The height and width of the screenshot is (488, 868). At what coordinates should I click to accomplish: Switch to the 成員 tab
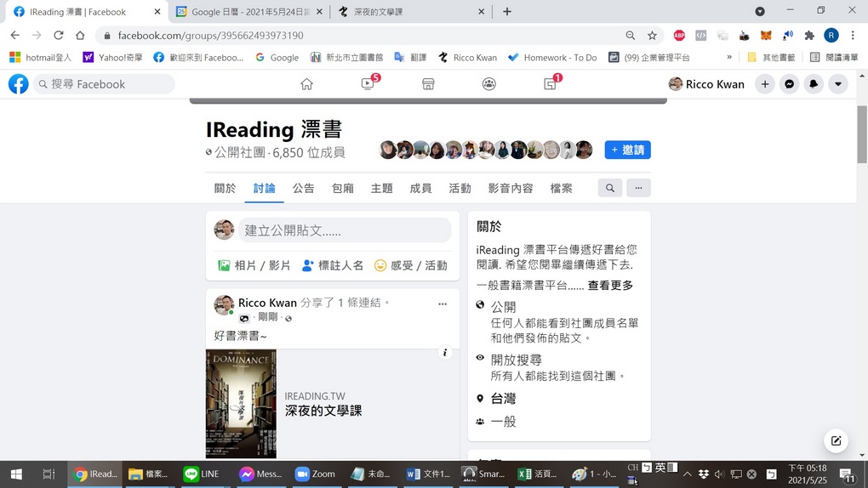tap(420, 188)
